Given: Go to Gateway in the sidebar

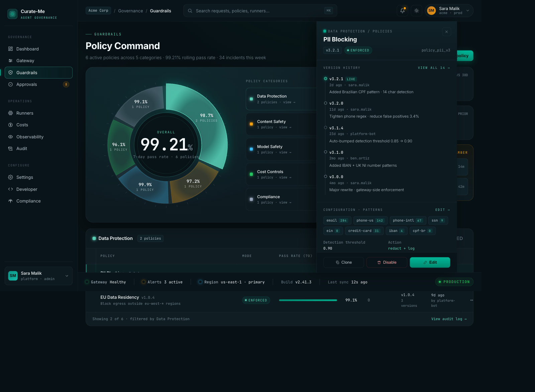Looking at the screenshot, I should coord(25,61).
